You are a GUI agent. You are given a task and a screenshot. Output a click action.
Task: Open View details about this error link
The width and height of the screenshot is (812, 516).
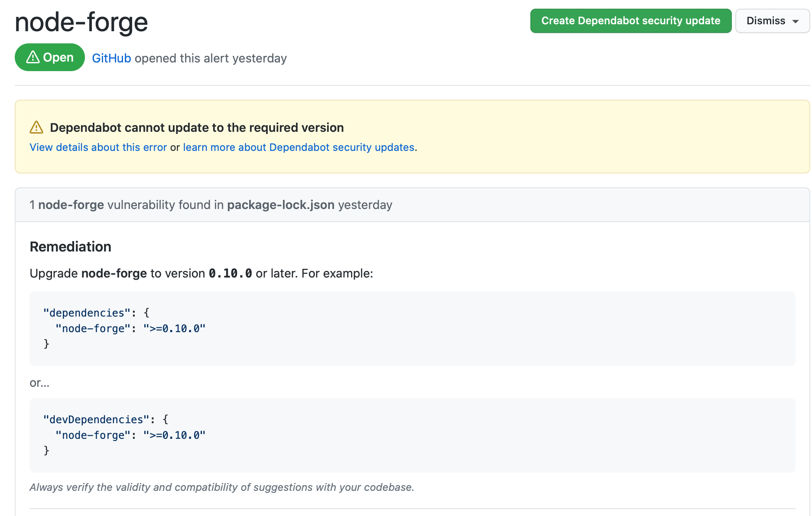coord(98,147)
